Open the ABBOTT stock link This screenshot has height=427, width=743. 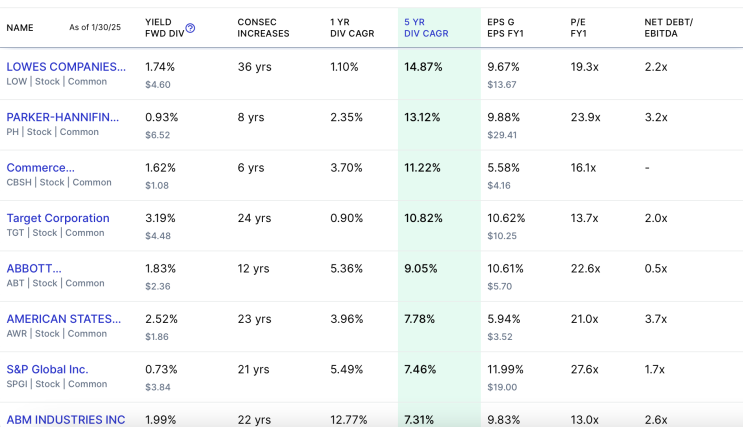point(34,268)
